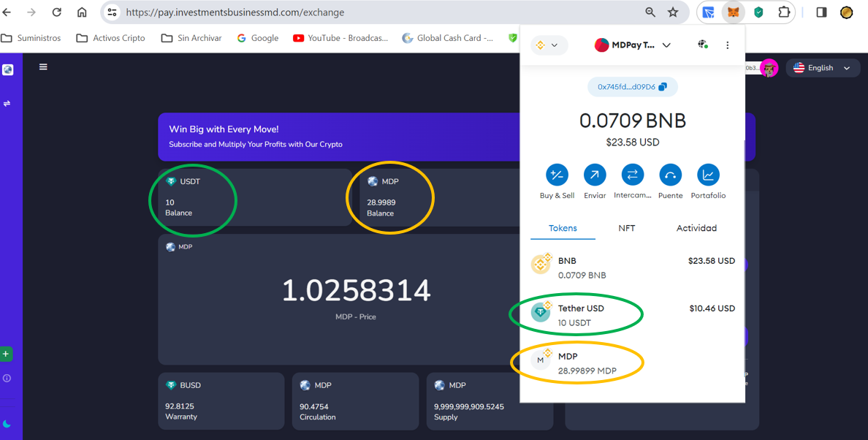
Task: Open the exchange arrows icon in sidebar
Action: (7, 104)
